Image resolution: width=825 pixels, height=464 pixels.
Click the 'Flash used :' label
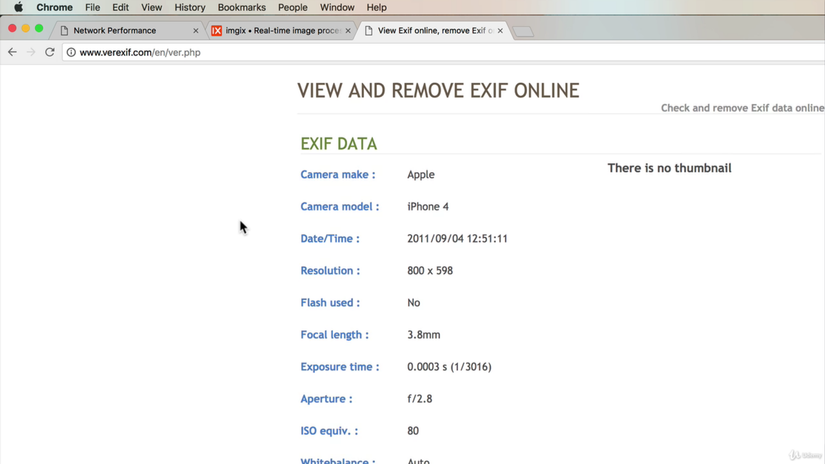point(330,302)
